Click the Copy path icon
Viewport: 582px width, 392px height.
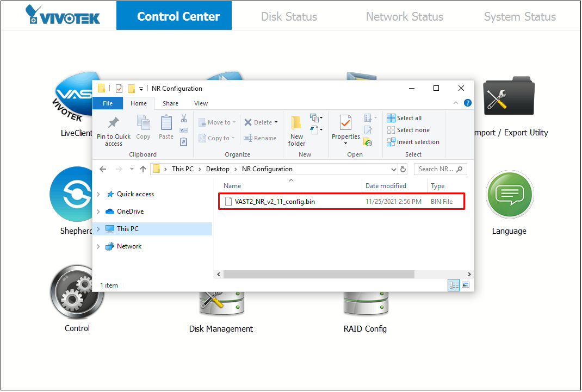184,130
